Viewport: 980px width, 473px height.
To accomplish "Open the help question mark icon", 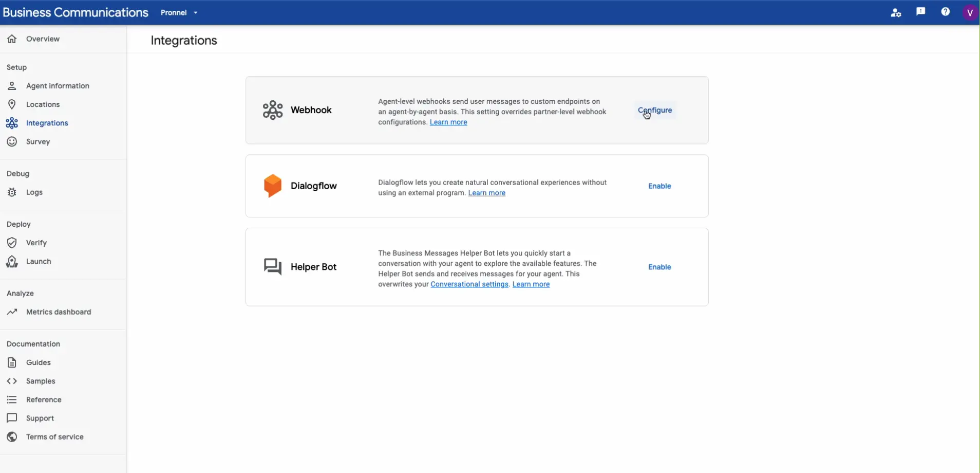I will (x=946, y=12).
